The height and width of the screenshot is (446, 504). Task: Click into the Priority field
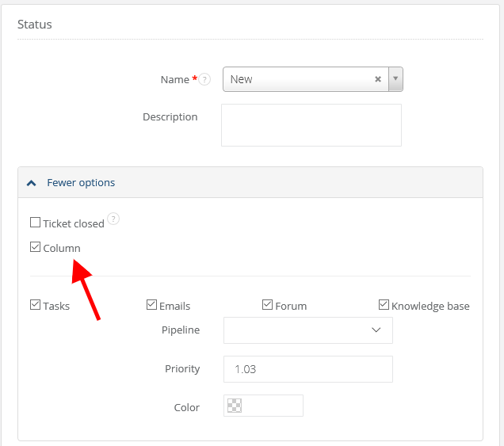(x=308, y=369)
